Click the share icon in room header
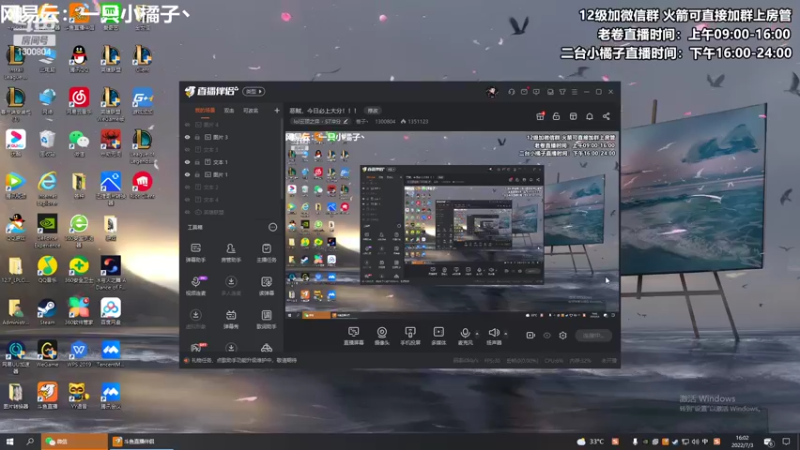Image resolution: width=800 pixels, height=450 pixels. (606, 116)
